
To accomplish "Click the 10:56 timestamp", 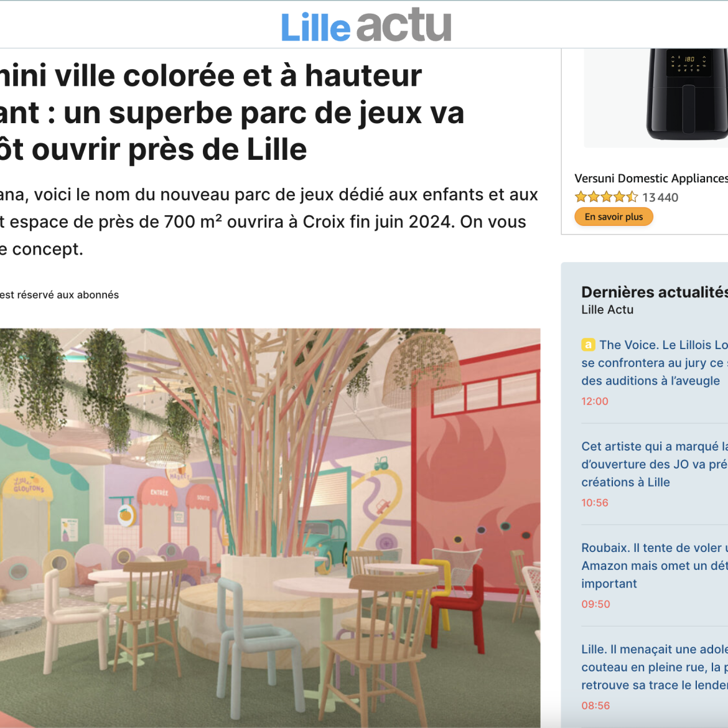I will coord(595,502).
